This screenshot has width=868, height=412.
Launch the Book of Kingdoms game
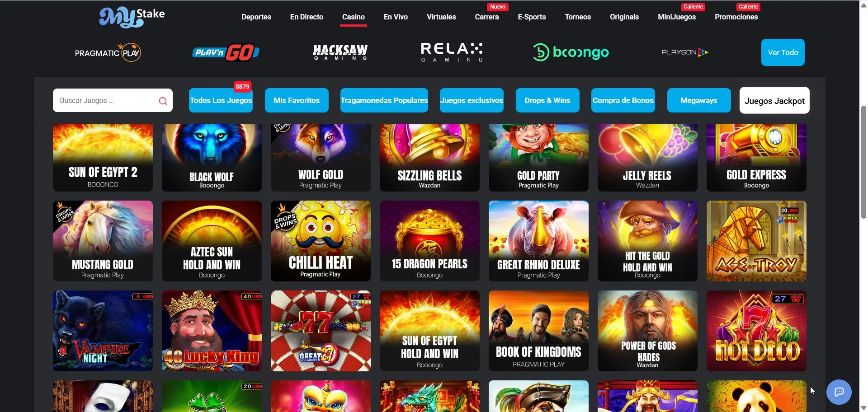[x=538, y=331]
